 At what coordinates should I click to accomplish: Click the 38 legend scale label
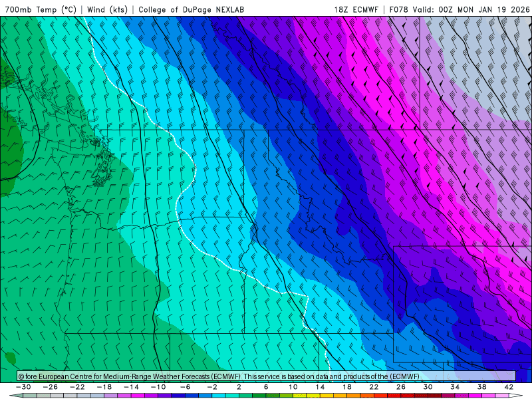point(481,387)
